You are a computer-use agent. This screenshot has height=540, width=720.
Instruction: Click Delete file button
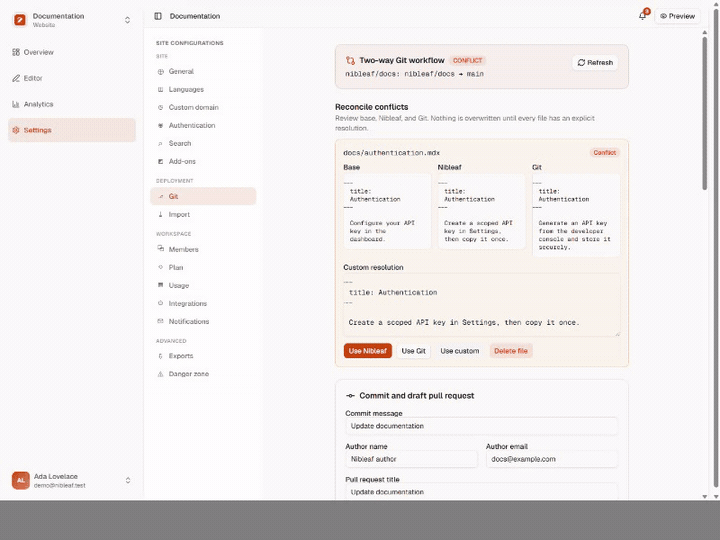tap(511, 351)
